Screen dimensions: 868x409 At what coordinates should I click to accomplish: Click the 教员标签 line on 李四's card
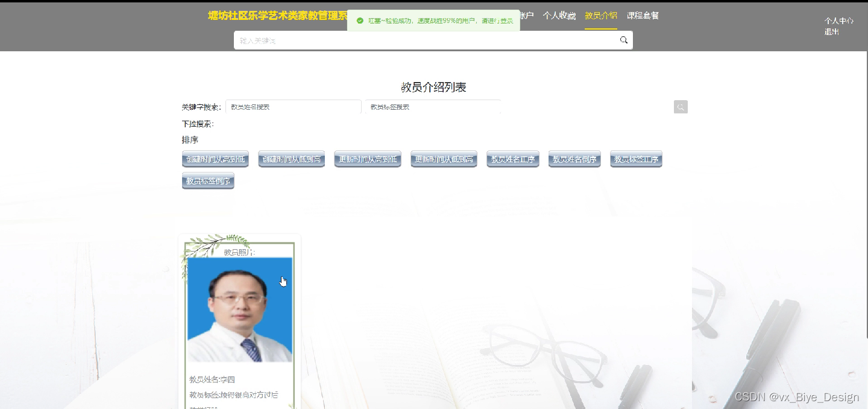pyautogui.click(x=234, y=395)
